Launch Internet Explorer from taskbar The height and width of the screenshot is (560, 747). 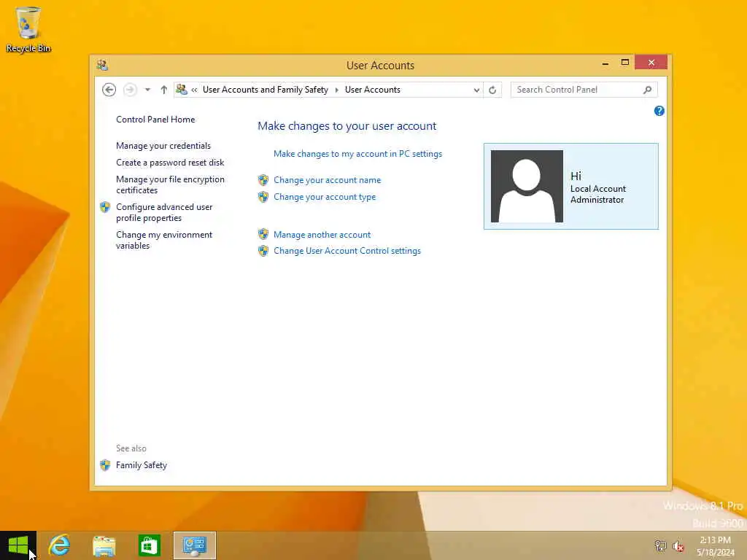(x=60, y=545)
